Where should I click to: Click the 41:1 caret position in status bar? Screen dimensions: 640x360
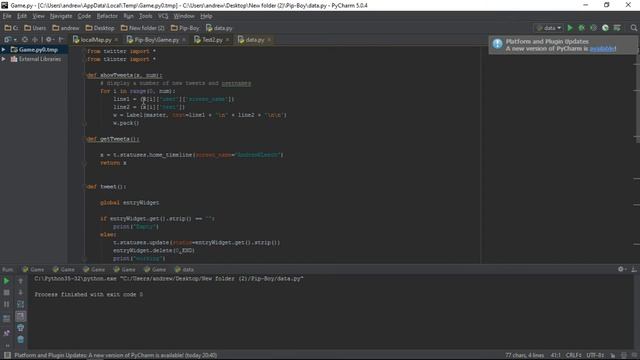(556, 355)
